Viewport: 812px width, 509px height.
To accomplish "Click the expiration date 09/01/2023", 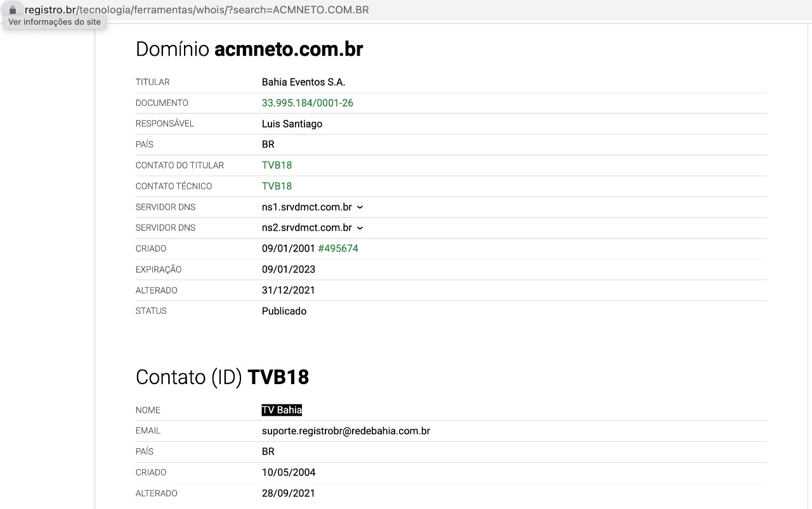I will point(288,269).
